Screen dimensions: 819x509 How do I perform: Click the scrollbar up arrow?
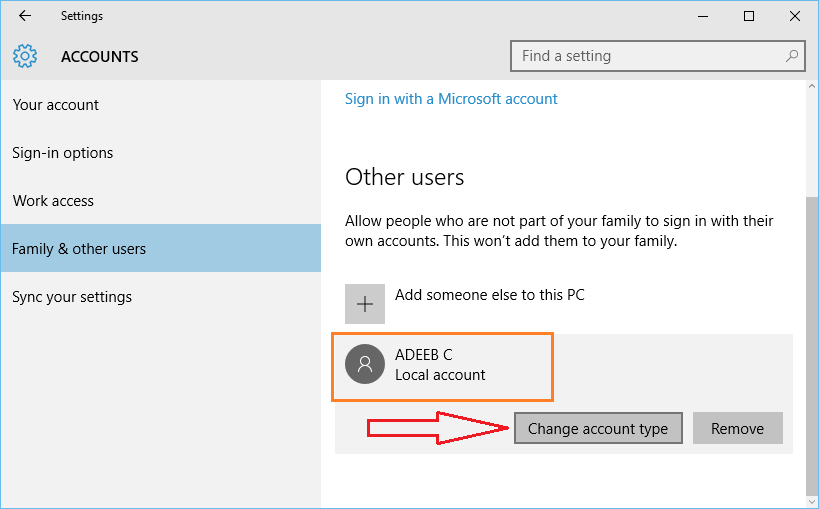[812, 87]
